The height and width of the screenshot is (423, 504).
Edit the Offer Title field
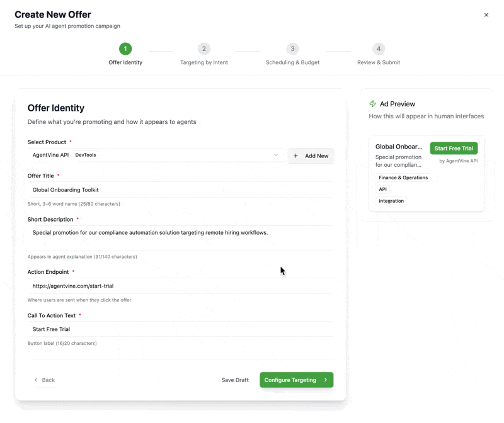[x=180, y=190]
